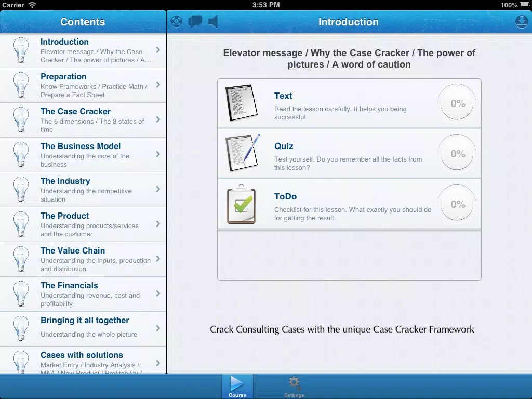The image size is (532, 399).
Task: Tap The Case Cracker lightbulb icon
Action: click(21, 120)
